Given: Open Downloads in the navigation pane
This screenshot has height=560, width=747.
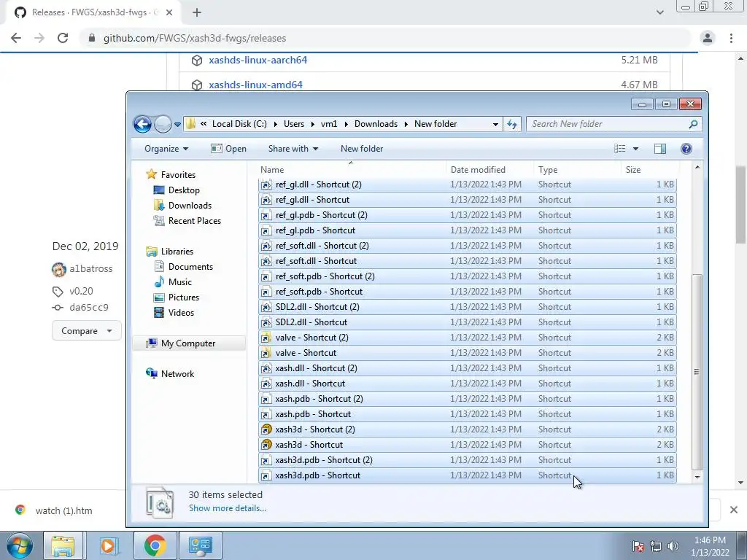Looking at the screenshot, I should (190, 205).
